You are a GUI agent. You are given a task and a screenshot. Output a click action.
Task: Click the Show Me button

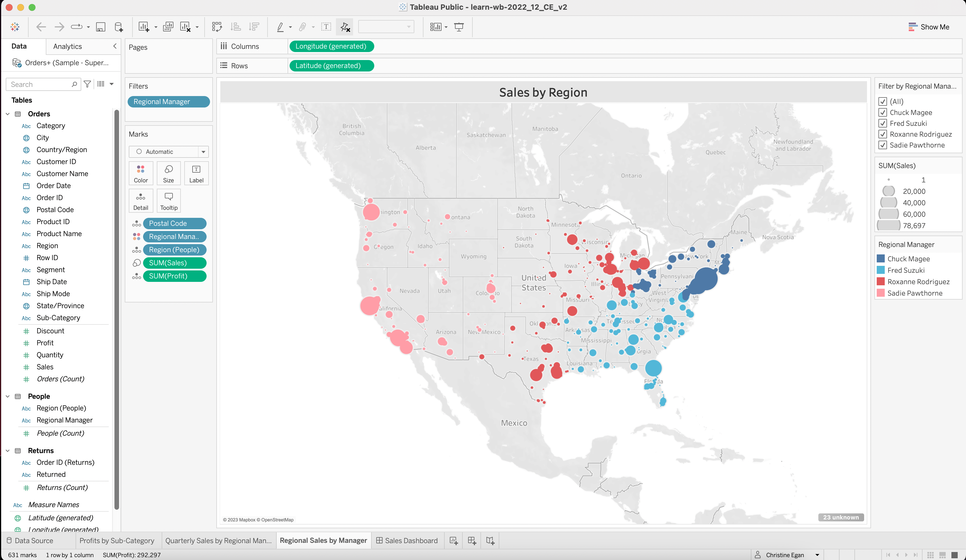[x=929, y=27]
